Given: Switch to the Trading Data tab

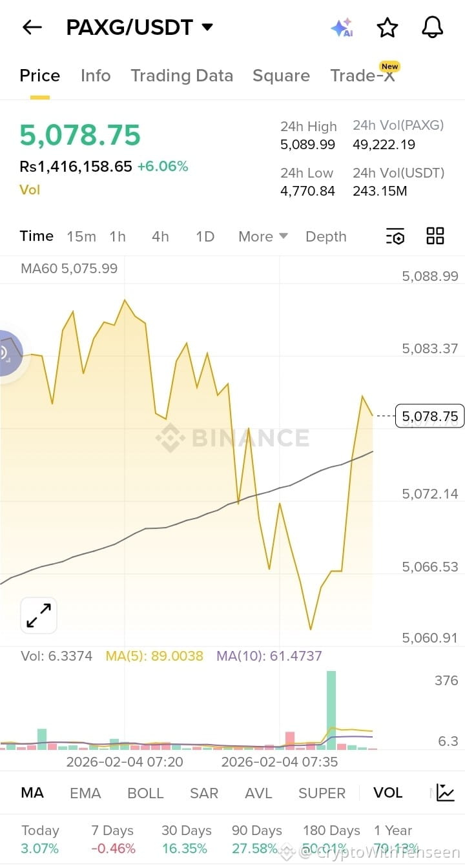Looking at the screenshot, I should (x=181, y=76).
